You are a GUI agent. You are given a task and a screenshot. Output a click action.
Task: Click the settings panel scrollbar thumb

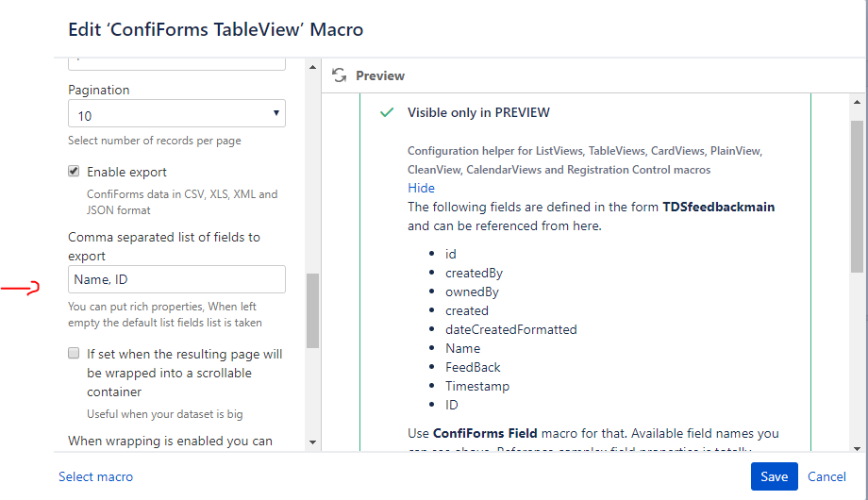(x=313, y=310)
